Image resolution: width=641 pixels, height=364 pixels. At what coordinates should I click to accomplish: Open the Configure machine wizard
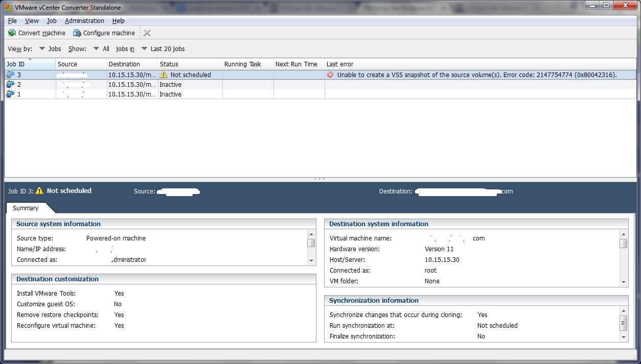[x=104, y=33]
